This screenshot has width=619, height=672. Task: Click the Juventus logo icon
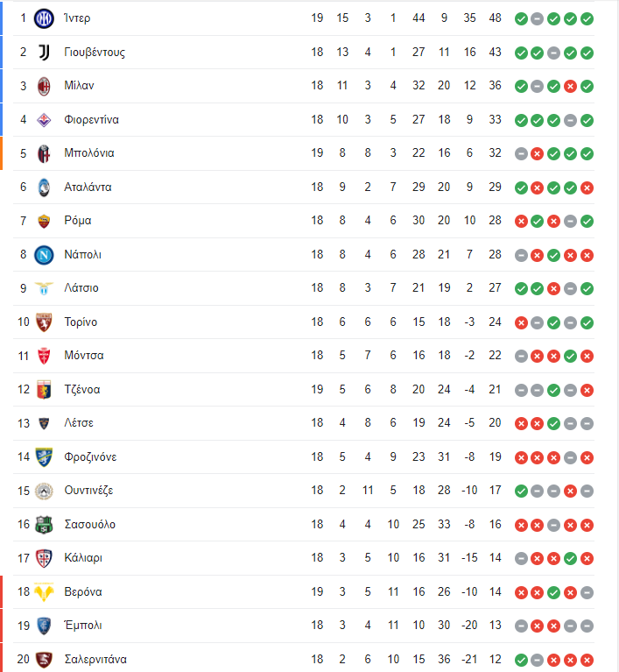pyautogui.click(x=44, y=53)
